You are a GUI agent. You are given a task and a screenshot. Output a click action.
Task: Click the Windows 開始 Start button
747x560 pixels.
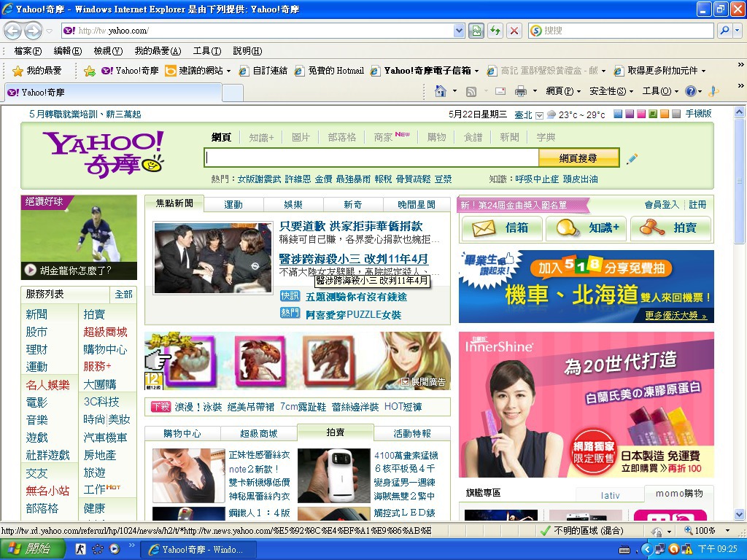tap(32, 549)
